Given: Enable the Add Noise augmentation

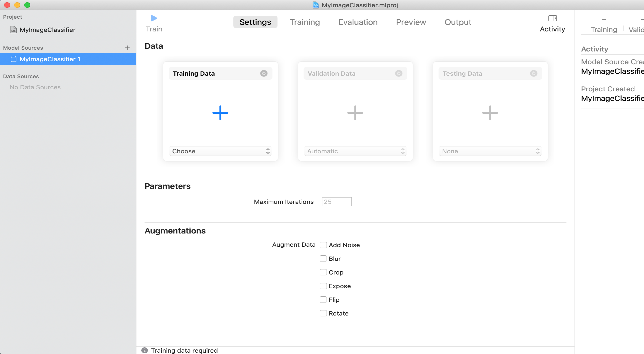Looking at the screenshot, I should click(x=323, y=245).
